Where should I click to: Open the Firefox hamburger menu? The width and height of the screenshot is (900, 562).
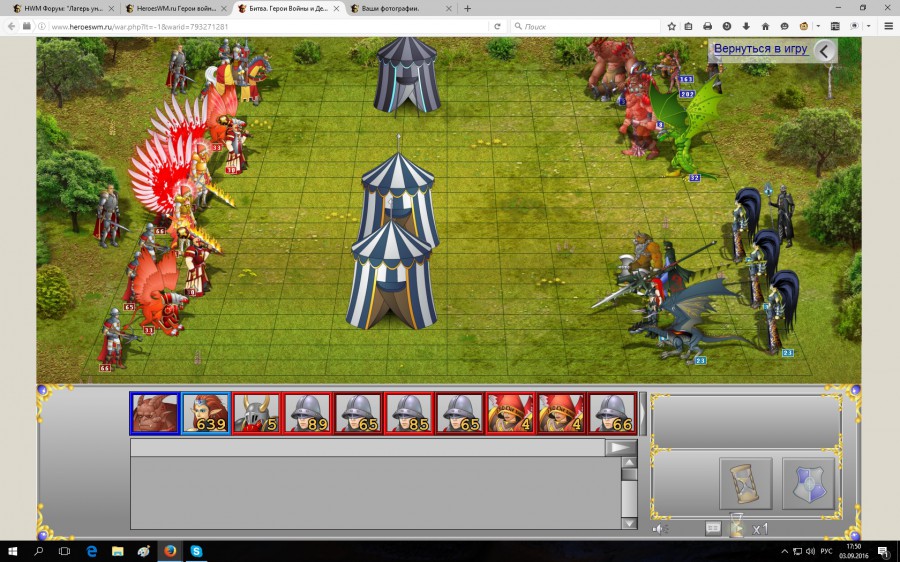point(889,26)
